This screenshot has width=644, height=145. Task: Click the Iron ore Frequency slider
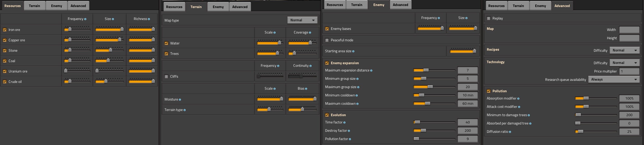click(x=77, y=29)
